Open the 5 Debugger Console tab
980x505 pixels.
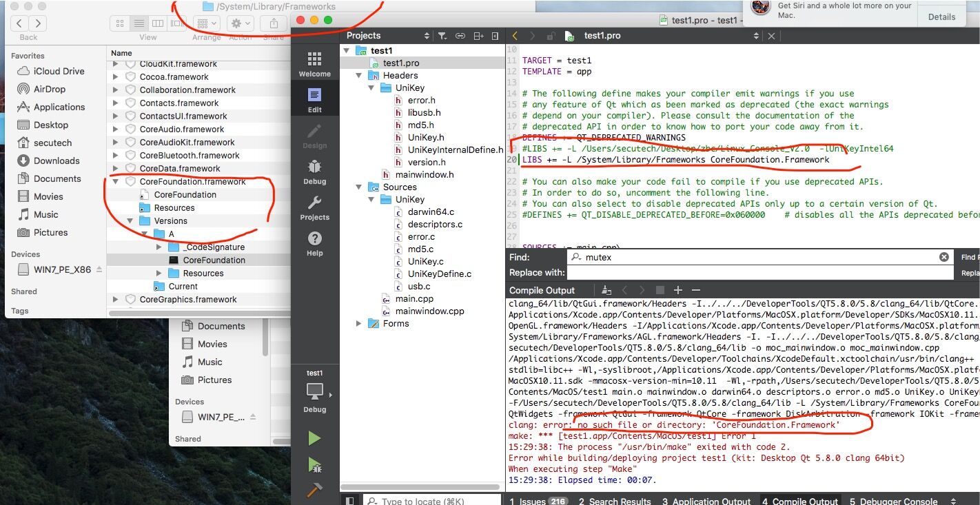tap(894, 501)
